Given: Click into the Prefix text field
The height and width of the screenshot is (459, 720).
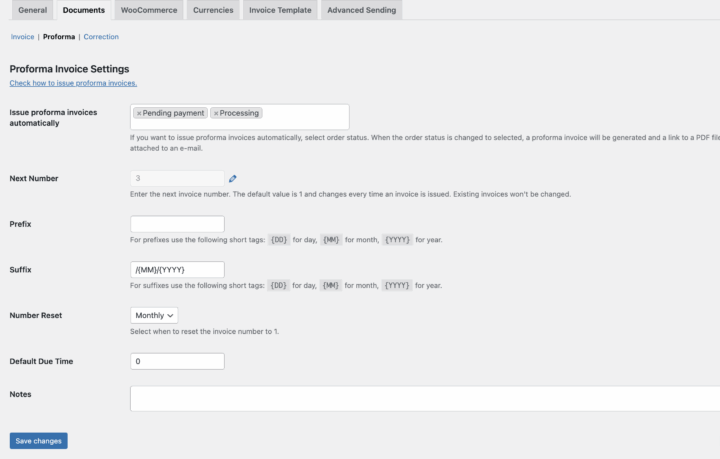Looking at the screenshot, I should click(x=177, y=224).
